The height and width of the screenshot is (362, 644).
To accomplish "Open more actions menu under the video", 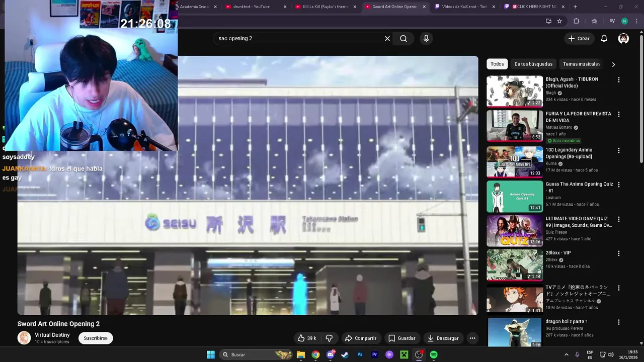I will coord(472,338).
